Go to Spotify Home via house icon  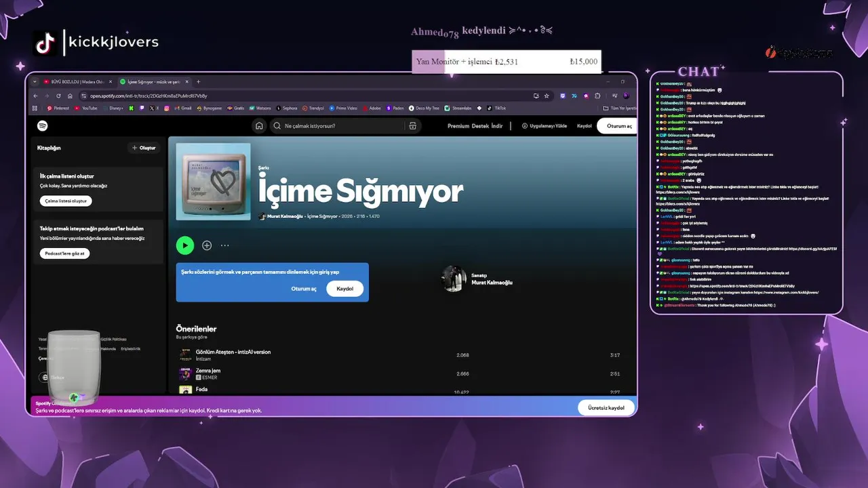tap(259, 125)
